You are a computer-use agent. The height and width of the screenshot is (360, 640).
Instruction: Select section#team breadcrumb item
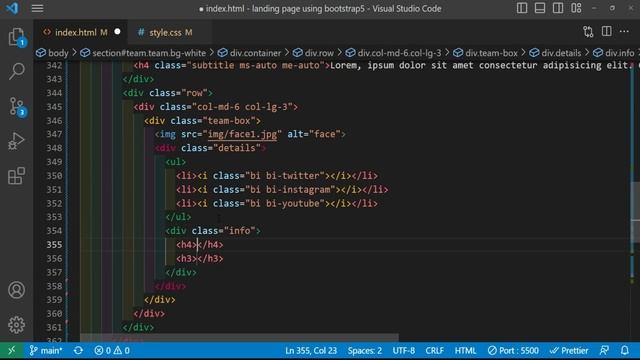pos(143,53)
